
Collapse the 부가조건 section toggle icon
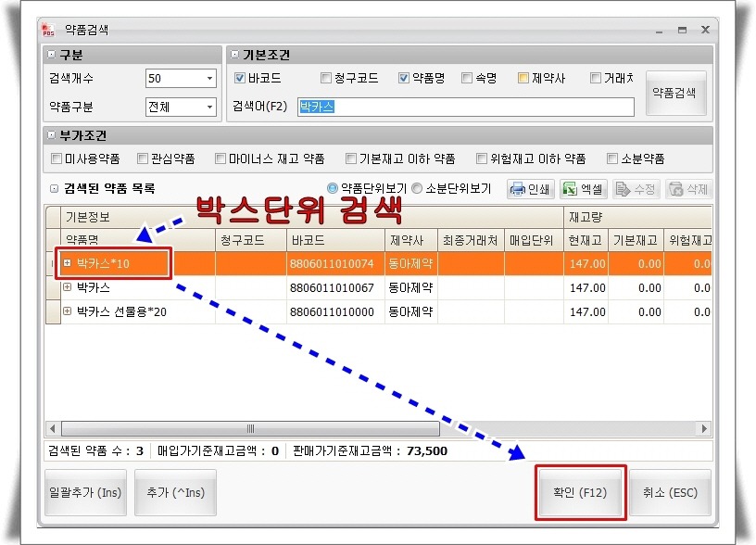(52, 135)
